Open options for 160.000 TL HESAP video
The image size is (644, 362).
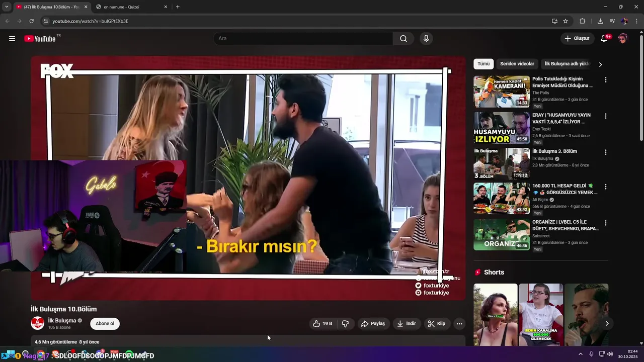[x=606, y=187]
